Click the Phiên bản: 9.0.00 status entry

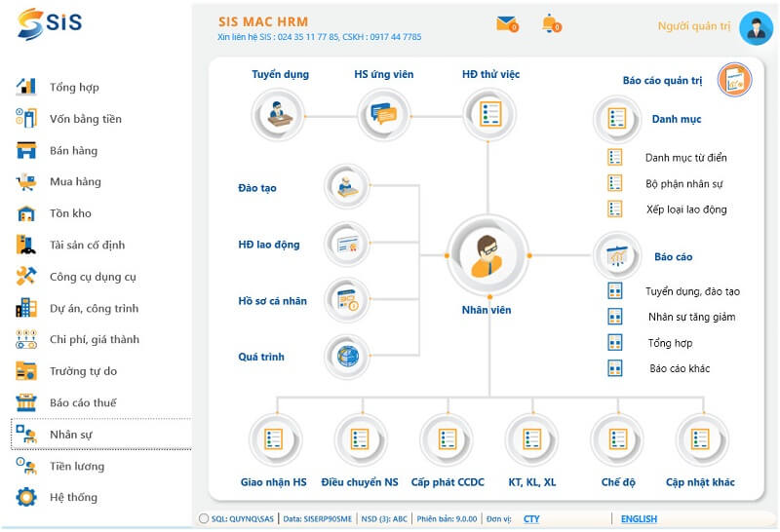click(x=447, y=519)
